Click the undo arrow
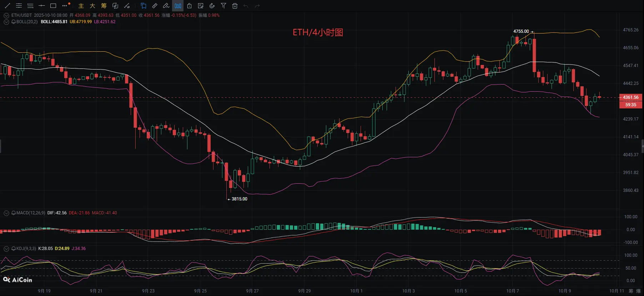The height and width of the screenshot is (296, 644). click(x=246, y=6)
